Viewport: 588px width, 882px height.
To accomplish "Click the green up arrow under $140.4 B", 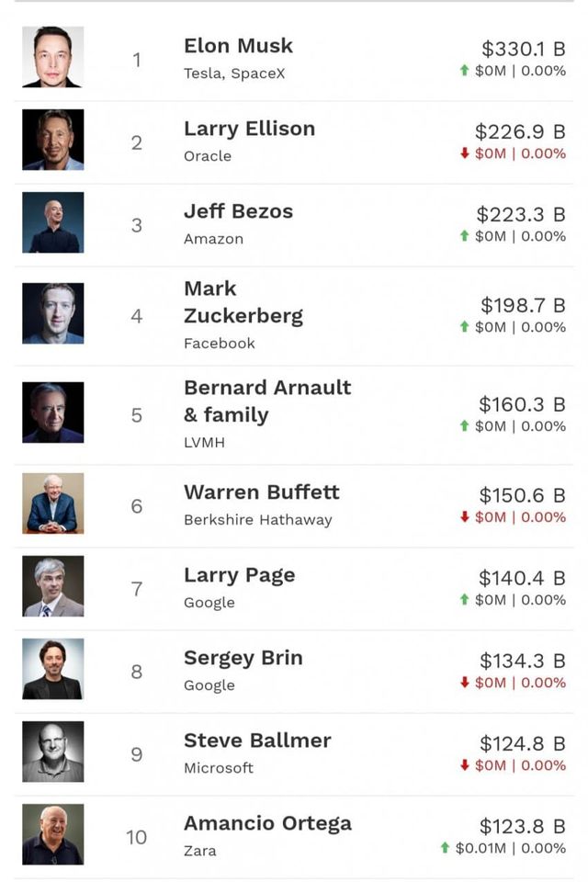I will tap(465, 600).
